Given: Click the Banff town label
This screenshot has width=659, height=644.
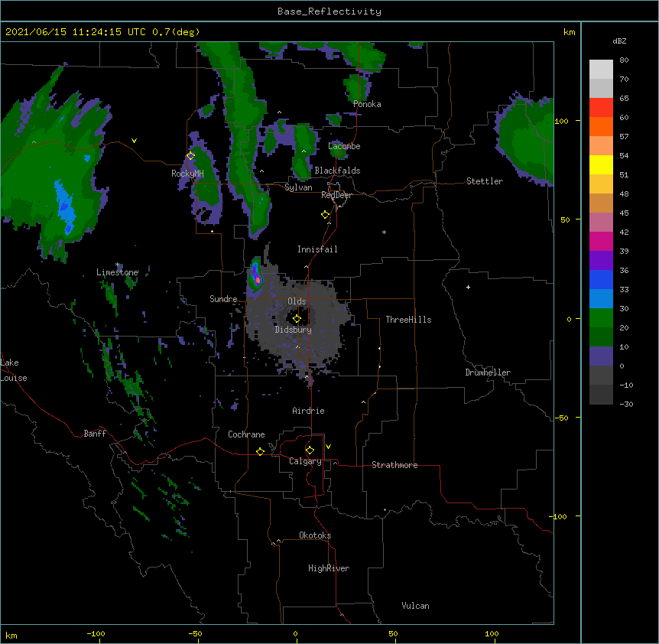Looking at the screenshot, I should click(95, 434).
